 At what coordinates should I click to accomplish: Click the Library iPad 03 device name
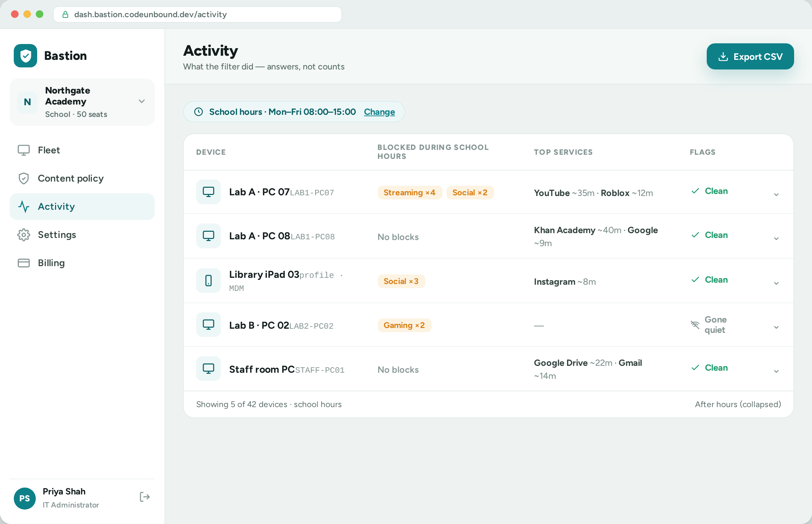pos(264,274)
